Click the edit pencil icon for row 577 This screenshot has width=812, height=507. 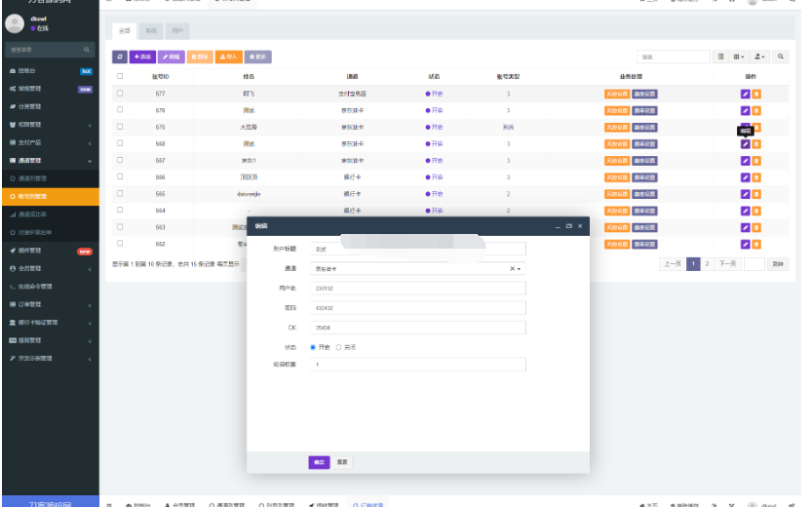coord(746,94)
